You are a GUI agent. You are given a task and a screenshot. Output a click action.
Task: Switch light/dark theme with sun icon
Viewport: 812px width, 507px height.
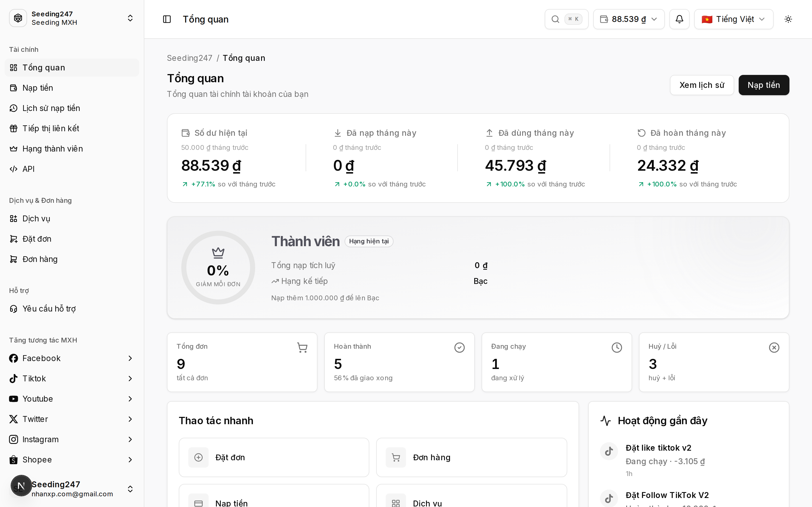point(788,19)
